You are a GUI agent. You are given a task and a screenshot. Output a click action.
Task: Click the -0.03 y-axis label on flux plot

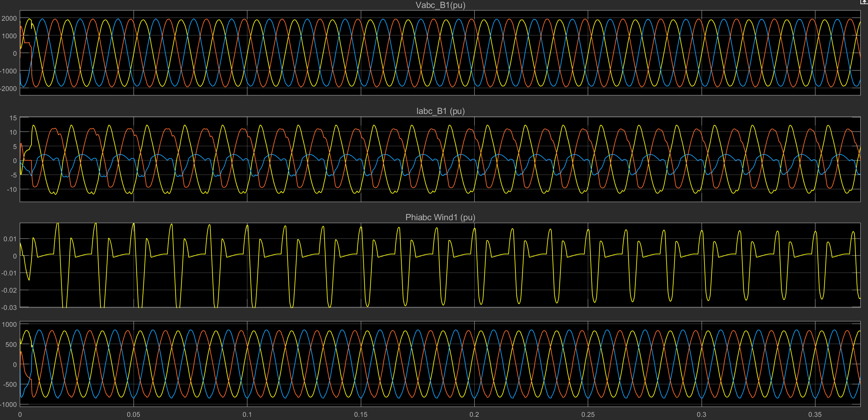pyautogui.click(x=9, y=307)
